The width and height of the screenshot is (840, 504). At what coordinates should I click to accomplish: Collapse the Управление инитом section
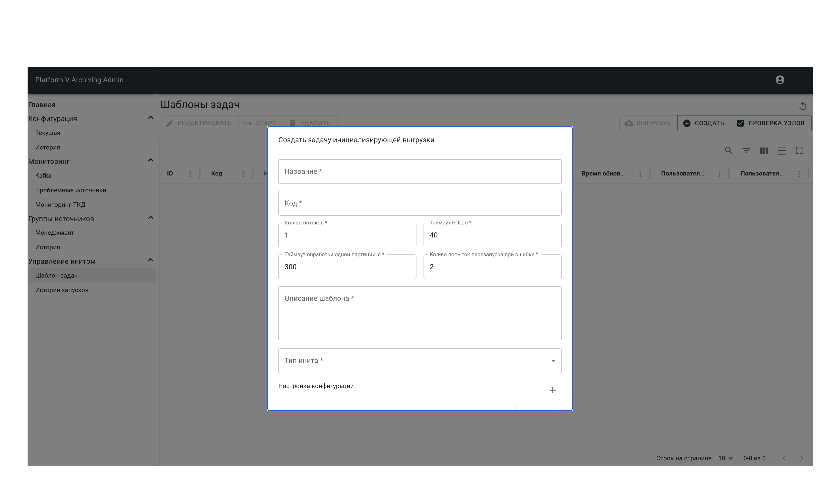[150, 261]
